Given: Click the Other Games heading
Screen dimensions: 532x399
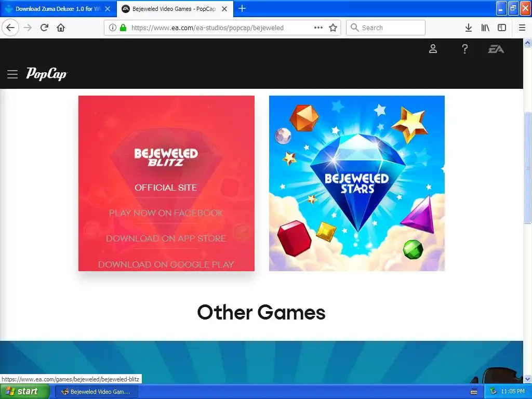Looking at the screenshot, I should 261,312.
